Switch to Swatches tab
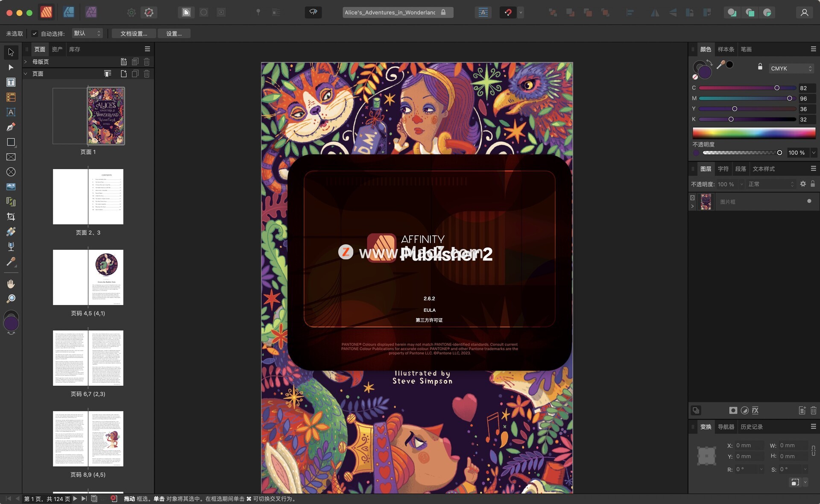 (726, 49)
